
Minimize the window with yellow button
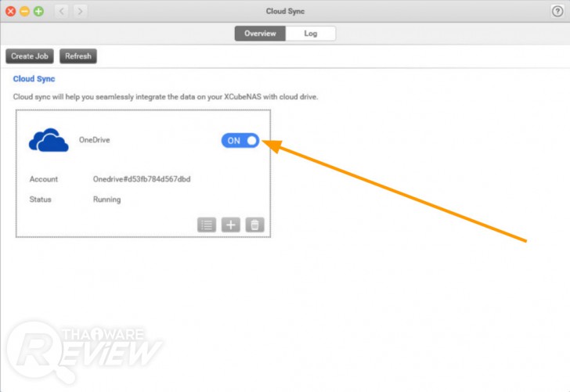pyautogui.click(x=24, y=11)
